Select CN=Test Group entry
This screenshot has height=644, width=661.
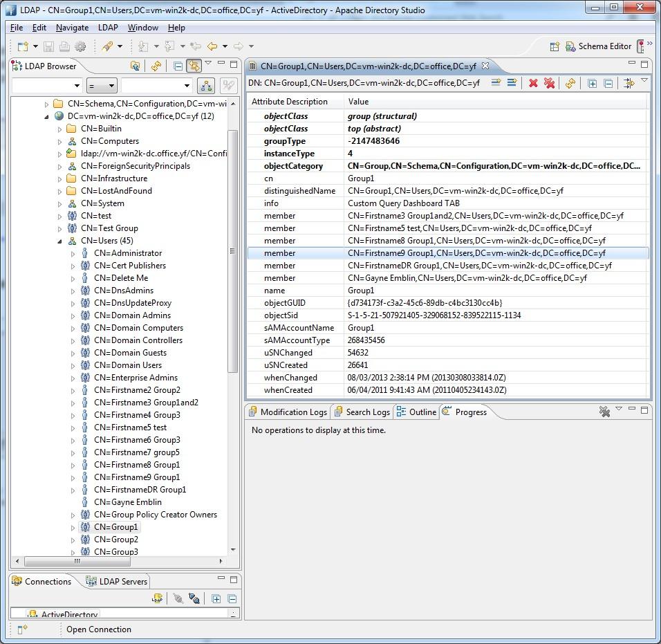[x=109, y=228]
